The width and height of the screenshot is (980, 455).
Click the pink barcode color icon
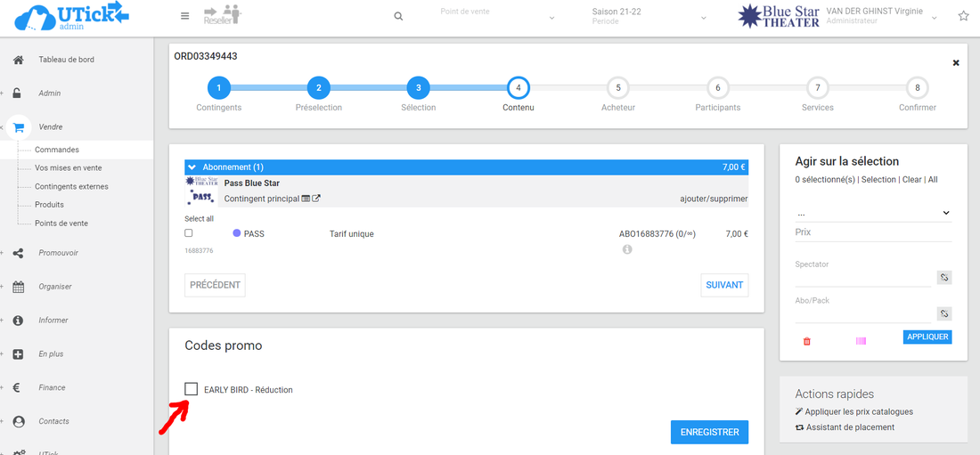click(861, 341)
